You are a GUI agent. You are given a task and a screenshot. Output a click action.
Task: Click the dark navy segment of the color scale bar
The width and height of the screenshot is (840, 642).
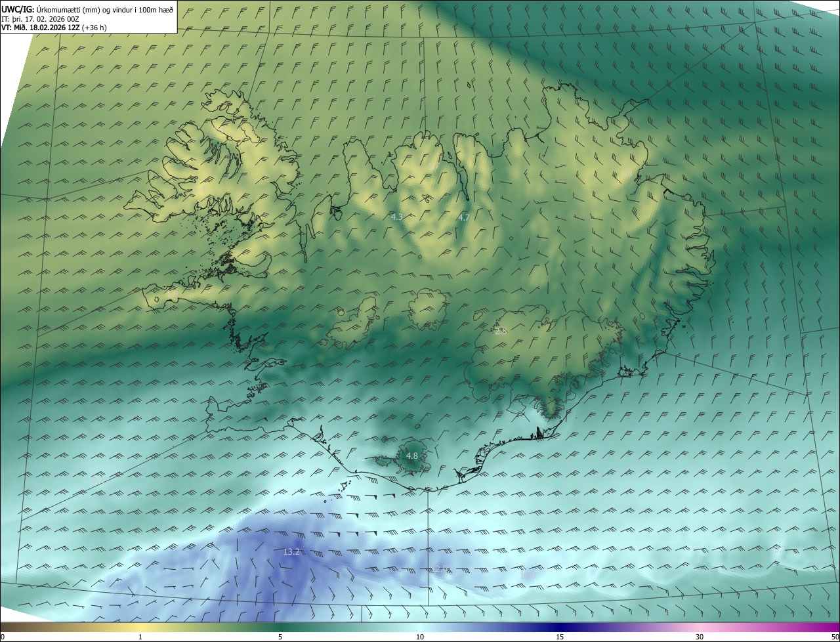point(560,627)
